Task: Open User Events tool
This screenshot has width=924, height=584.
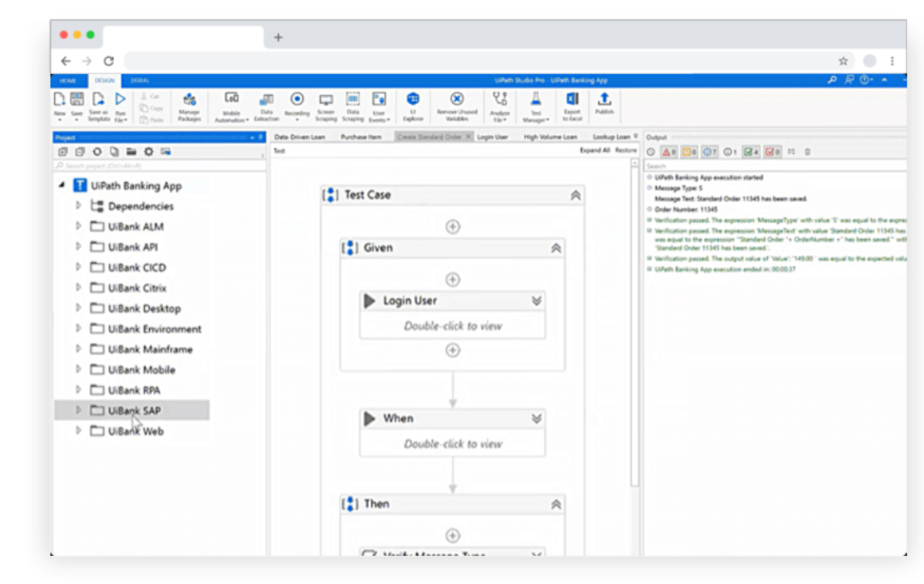Action: click(379, 107)
